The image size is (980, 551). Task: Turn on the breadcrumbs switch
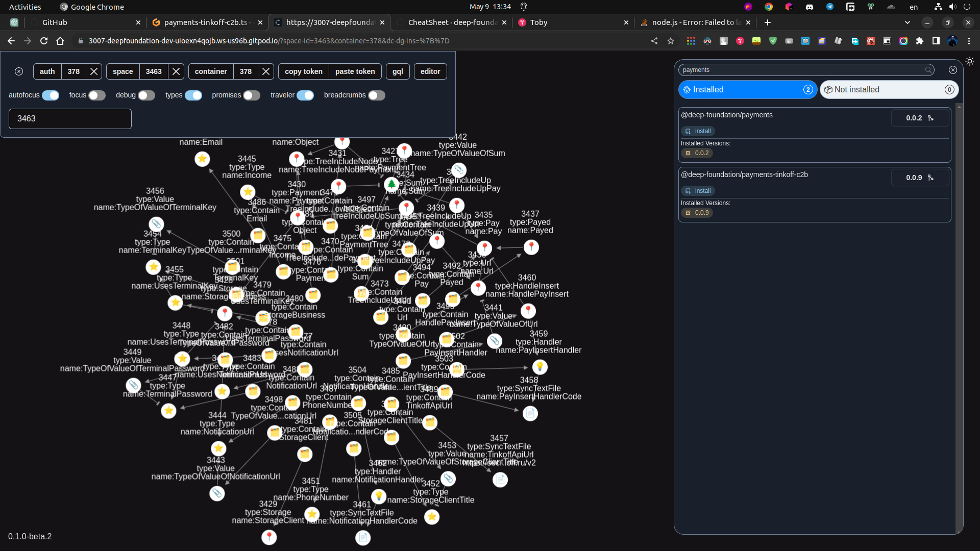[377, 95]
